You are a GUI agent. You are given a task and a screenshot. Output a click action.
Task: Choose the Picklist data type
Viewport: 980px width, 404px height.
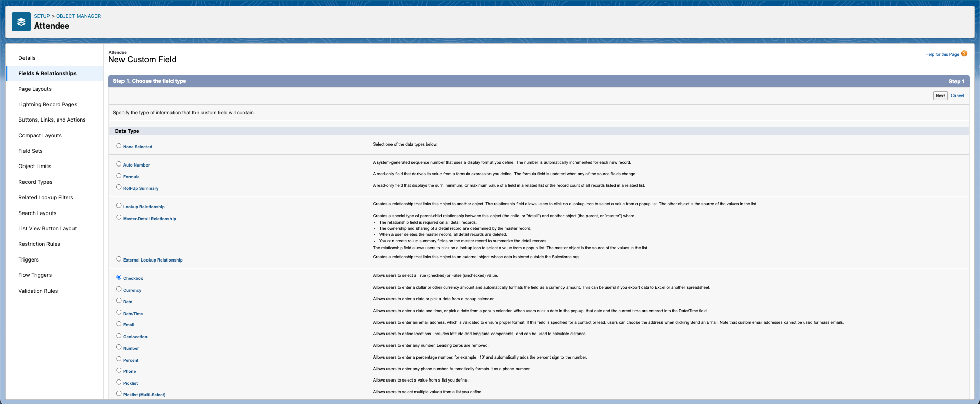click(x=119, y=382)
